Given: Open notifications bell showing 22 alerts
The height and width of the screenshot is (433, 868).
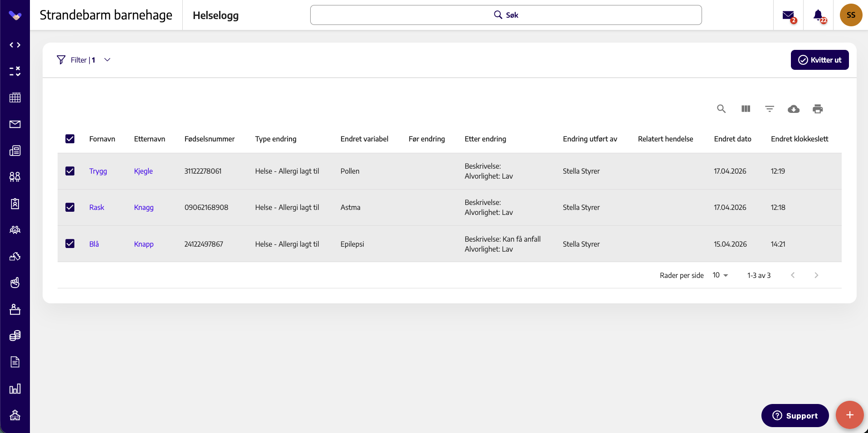Looking at the screenshot, I should pyautogui.click(x=819, y=15).
